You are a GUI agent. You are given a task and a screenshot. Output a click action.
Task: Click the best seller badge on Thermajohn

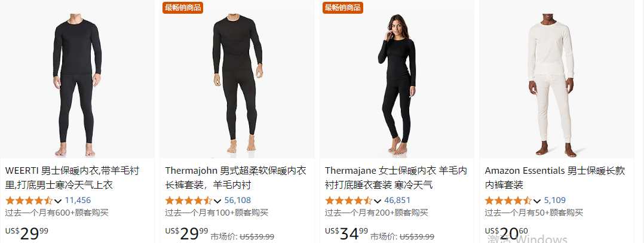tap(183, 7)
